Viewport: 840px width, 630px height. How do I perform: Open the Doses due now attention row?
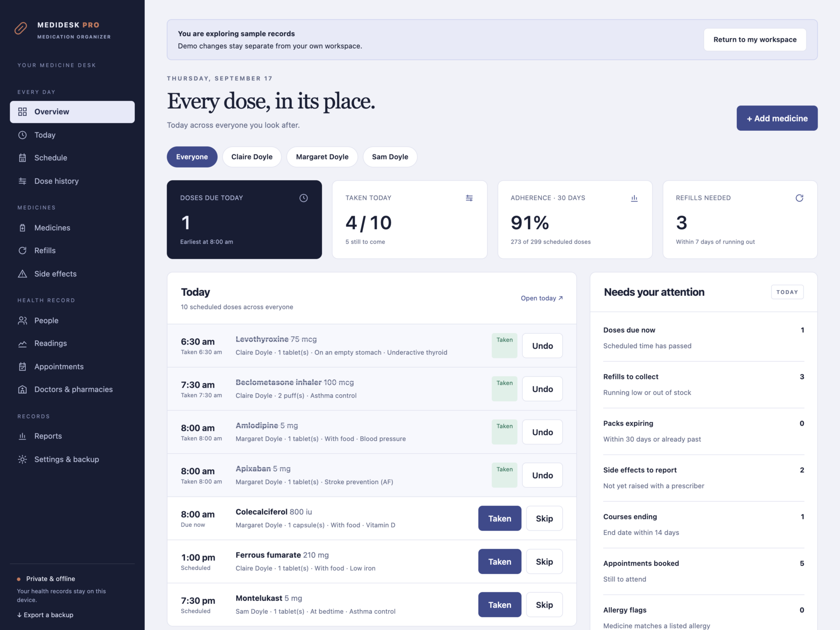[x=703, y=338]
